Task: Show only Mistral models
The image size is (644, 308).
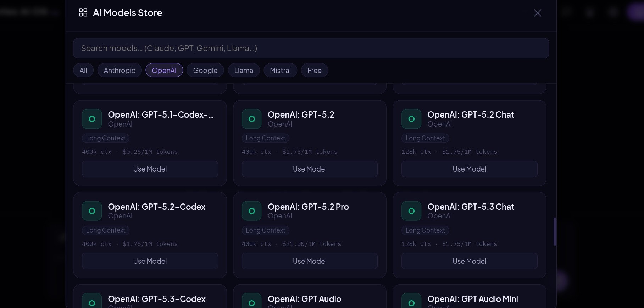Action: tap(280, 70)
